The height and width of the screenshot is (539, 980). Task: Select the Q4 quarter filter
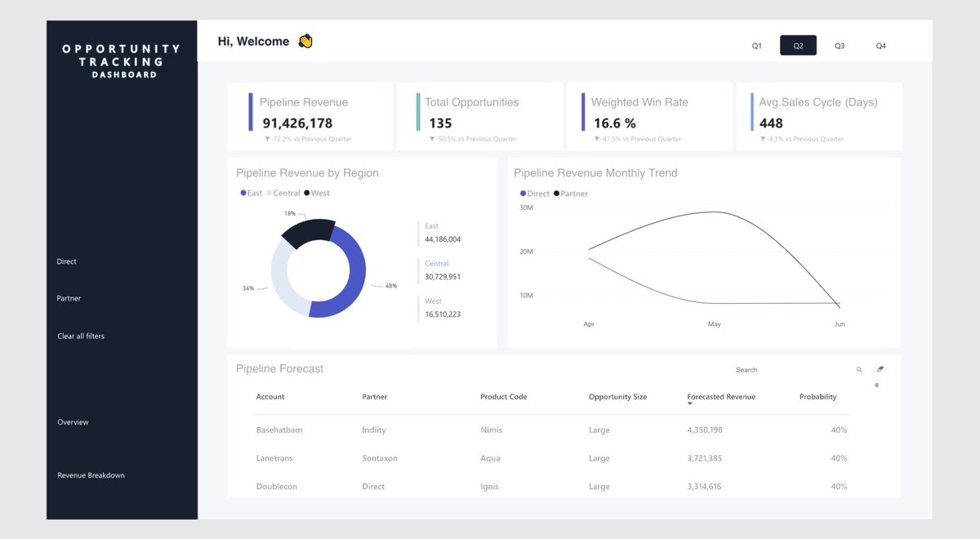(x=880, y=46)
